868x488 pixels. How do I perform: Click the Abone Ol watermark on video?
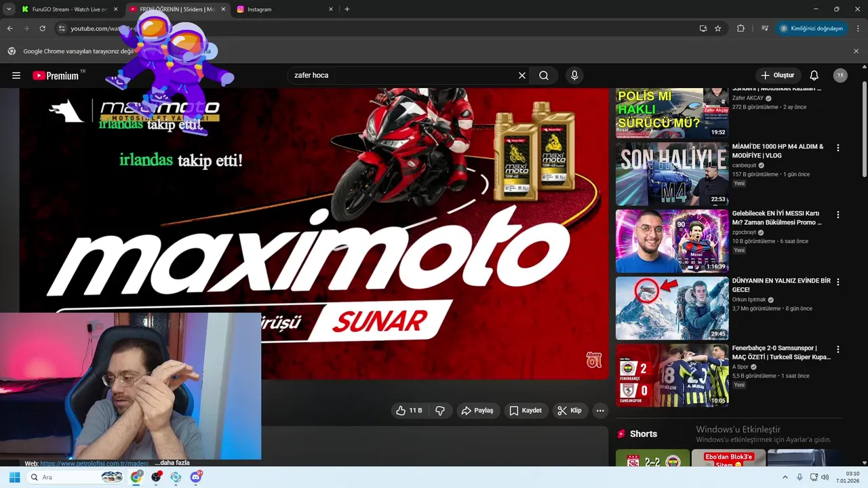pos(594,360)
